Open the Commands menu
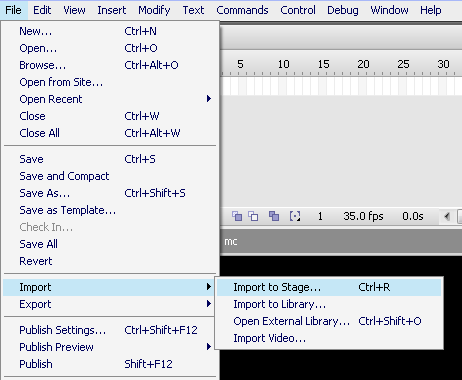Screen dimensions: 462x380 242,10
